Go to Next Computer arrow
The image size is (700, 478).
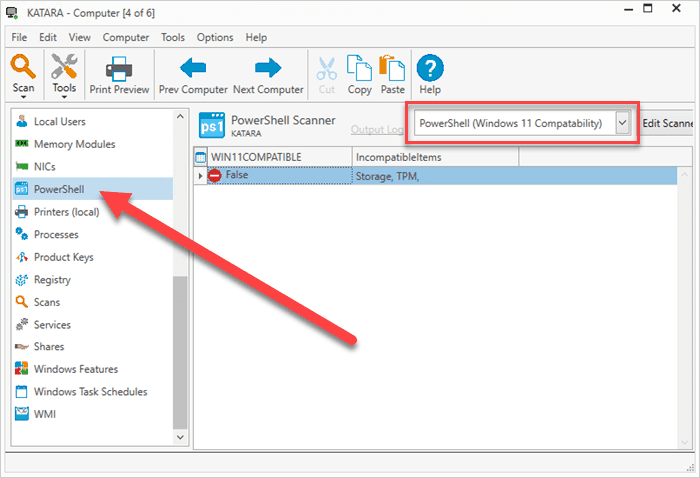point(268,68)
